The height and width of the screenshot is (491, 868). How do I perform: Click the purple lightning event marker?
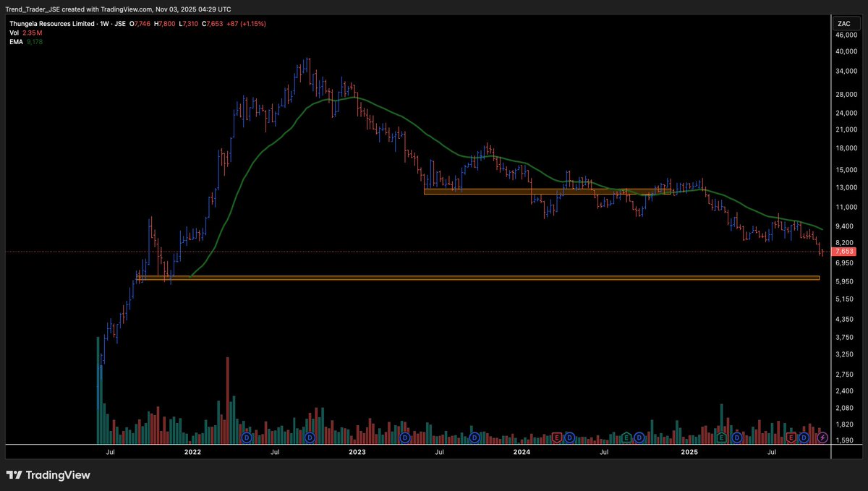point(822,437)
